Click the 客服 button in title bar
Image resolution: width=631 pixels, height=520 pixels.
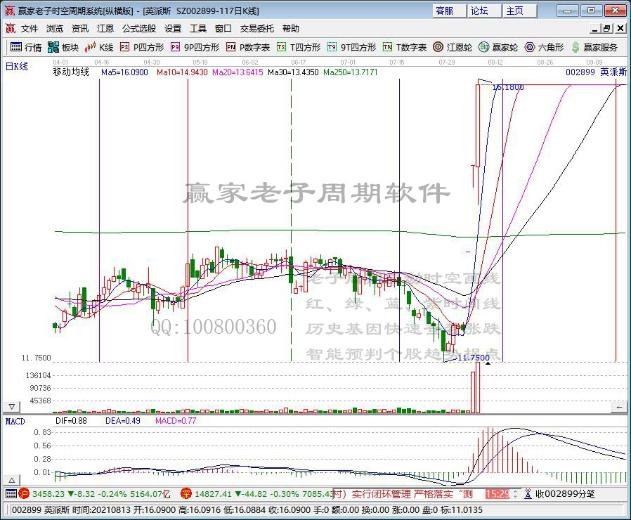click(x=450, y=10)
